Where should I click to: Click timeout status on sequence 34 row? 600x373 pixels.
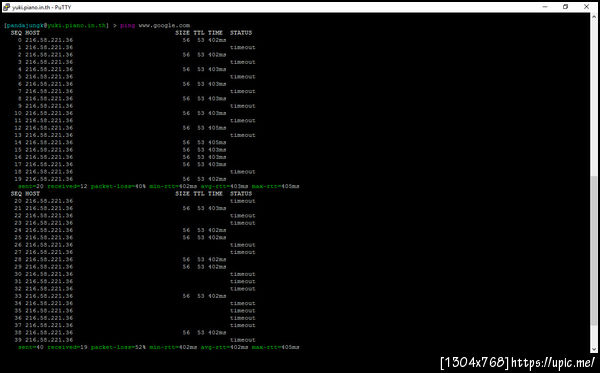243,303
